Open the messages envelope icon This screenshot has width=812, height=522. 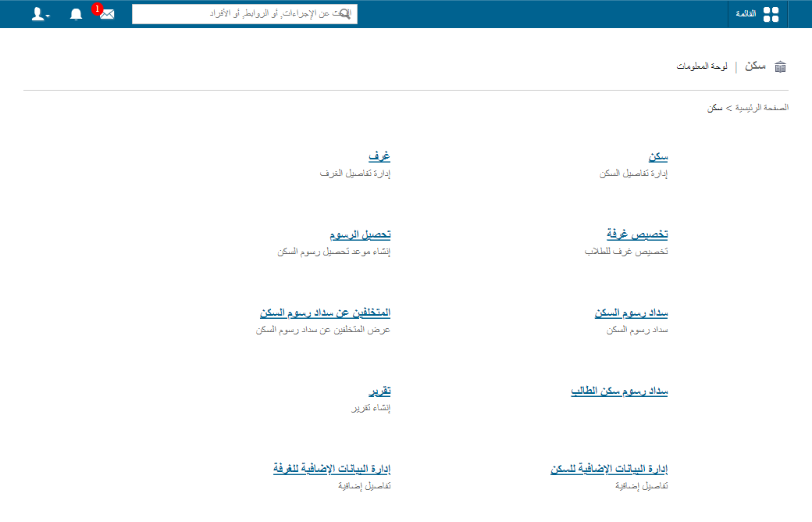point(107,14)
